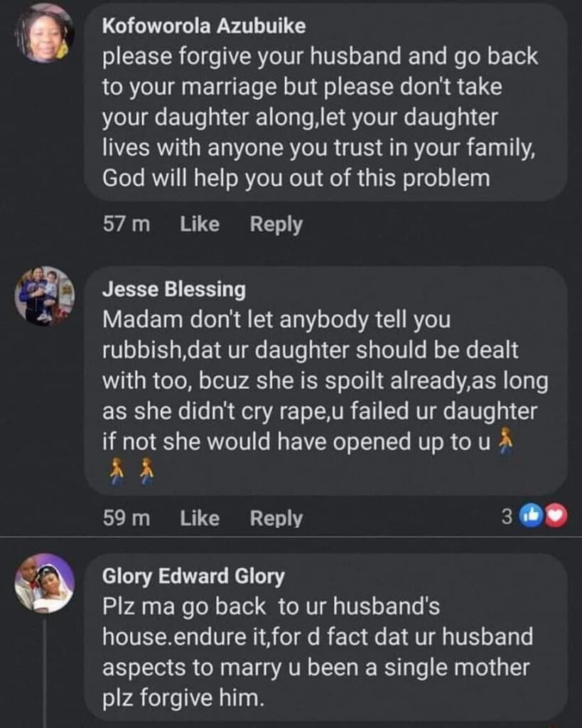Select Jesse Blessing's comment text bubble
Viewport: 582px width, 728px height.
pyautogui.click(x=323, y=380)
